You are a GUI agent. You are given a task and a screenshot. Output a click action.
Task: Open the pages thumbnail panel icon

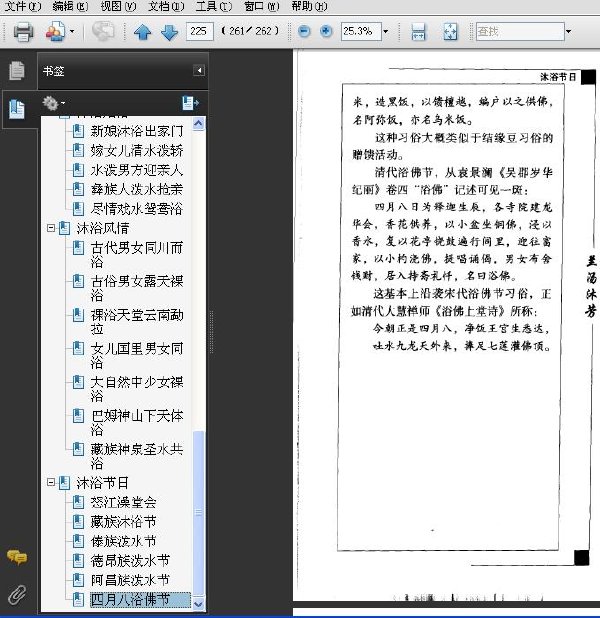(17, 71)
